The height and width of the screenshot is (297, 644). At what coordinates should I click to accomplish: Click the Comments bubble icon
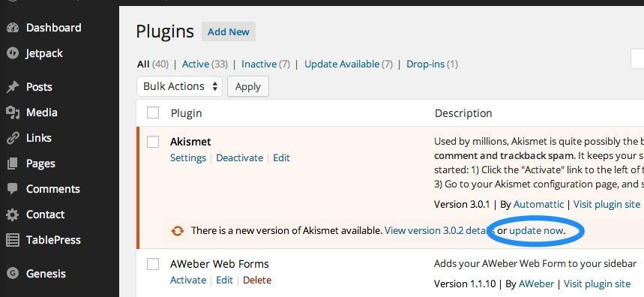tap(13, 189)
